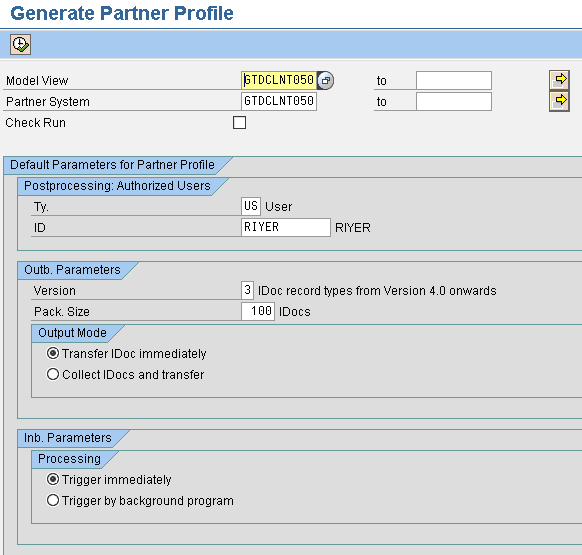Screen dimensions: 582x555
Task: Click the Postprocessing: Authorized Users header
Action: point(117,186)
